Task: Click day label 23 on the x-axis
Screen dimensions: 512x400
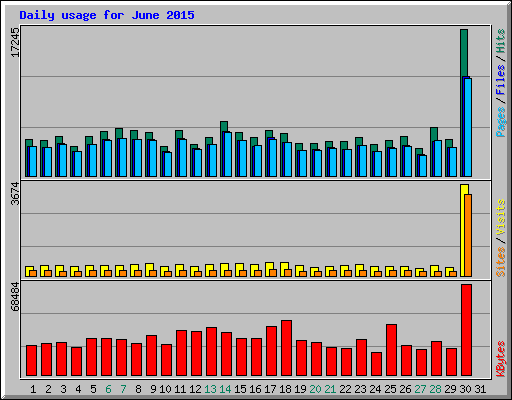Action: pos(360,389)
